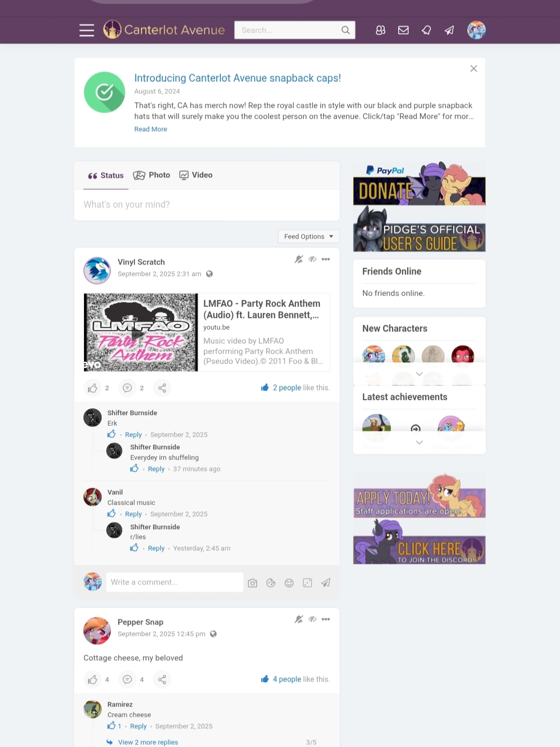The image size is (560, 747).
Task: Open the messages envelope icon
Action: coord(403,31)
